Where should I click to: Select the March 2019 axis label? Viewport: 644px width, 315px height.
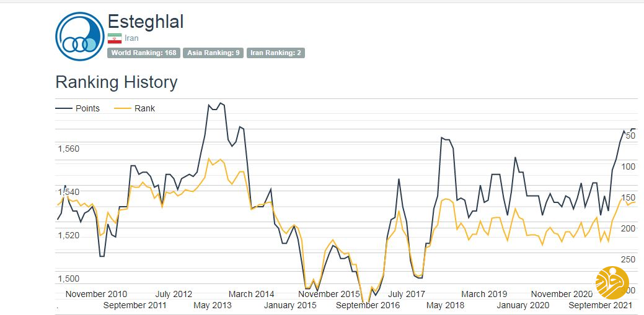tap(484, 294)
